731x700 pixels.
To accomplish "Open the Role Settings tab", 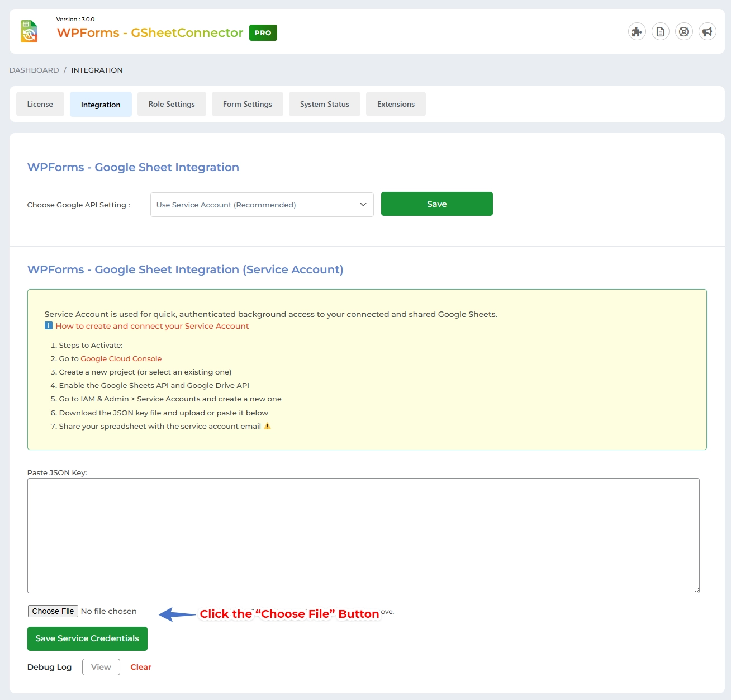I will tap(172, 105).
